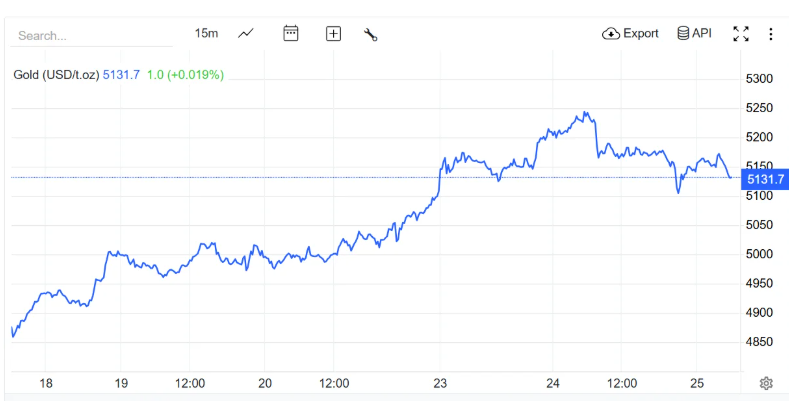Click the blue 5131.7 current price tag
The width and height of the screenshot is (789, 401).
[x=765, y=178]
